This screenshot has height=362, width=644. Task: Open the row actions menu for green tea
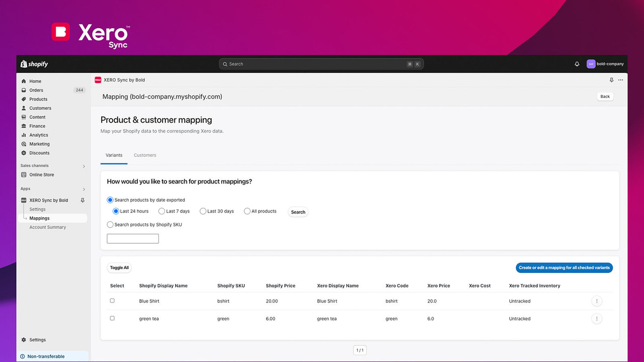pyautogui.click(x=597, y=318)
